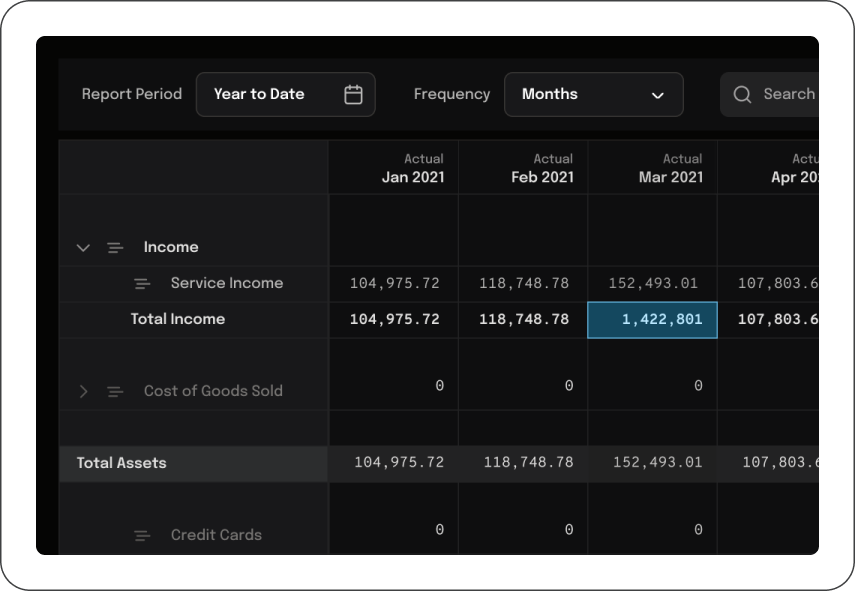Click the list icon beside Service Income
The height and width of the screenshot is (591, 855).
point(142,284)
